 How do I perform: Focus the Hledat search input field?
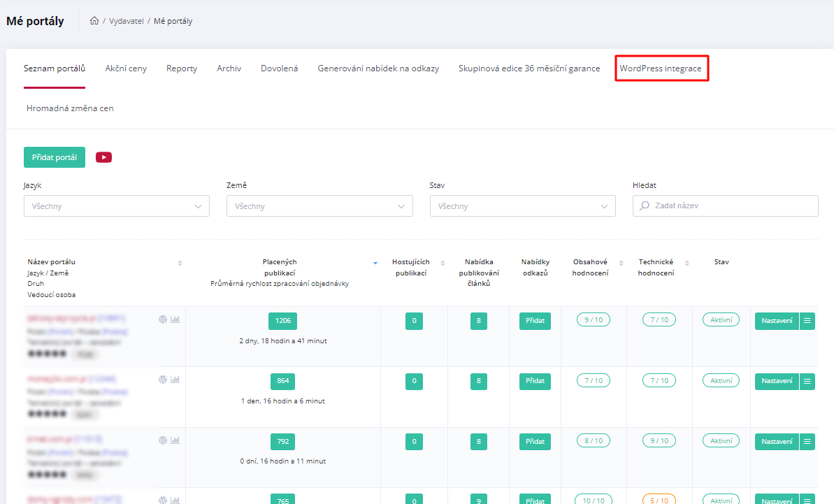click(732, 206)
